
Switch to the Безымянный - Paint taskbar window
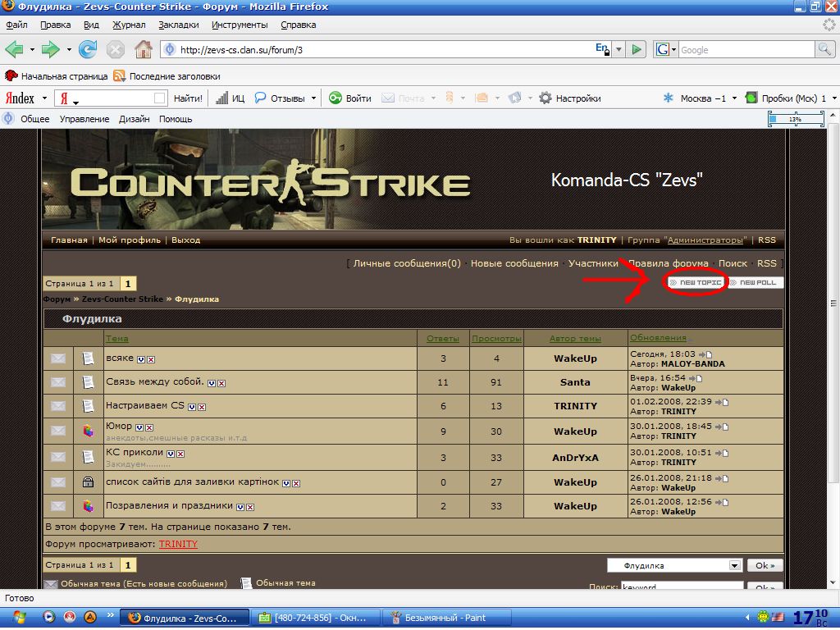446,618
